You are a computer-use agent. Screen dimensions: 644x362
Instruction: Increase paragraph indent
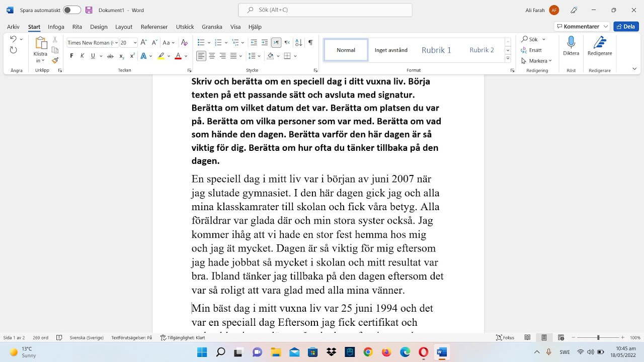click(265, 43)
